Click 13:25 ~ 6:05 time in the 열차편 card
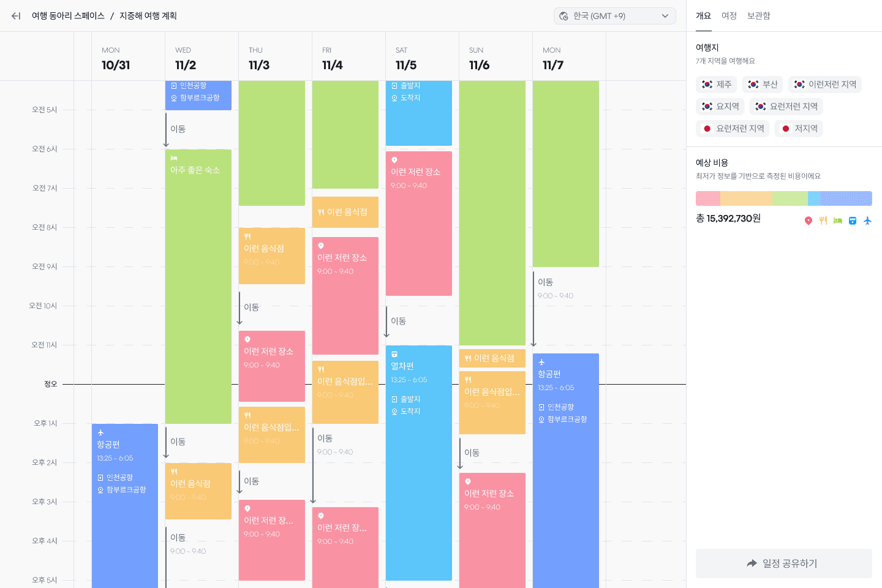This screenshot has height=588, width=882. pyautogui.click(x=409, y=380)
